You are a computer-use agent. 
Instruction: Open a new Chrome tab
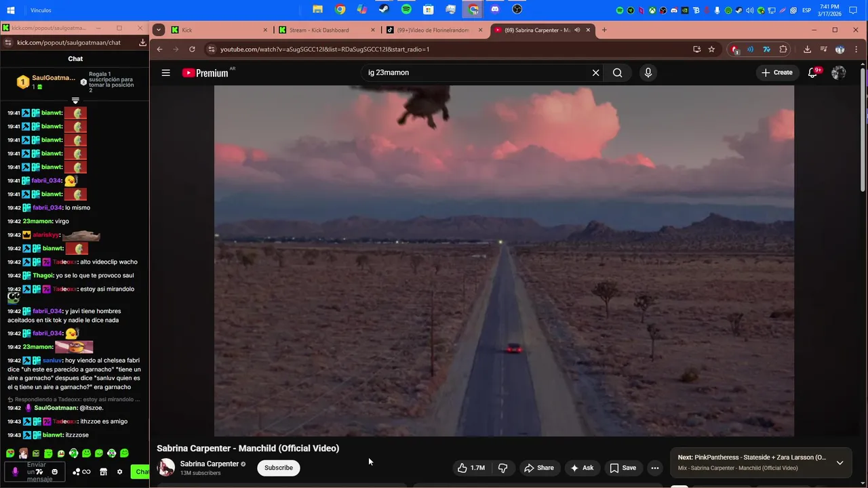pyautogui.click(x=604, y=30)
